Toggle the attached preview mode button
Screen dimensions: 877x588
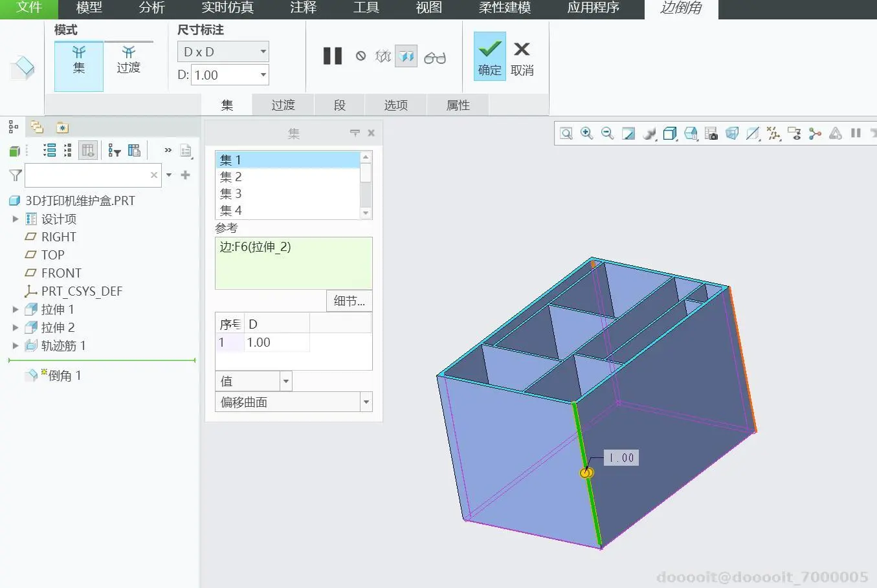[x=406, y=56]
